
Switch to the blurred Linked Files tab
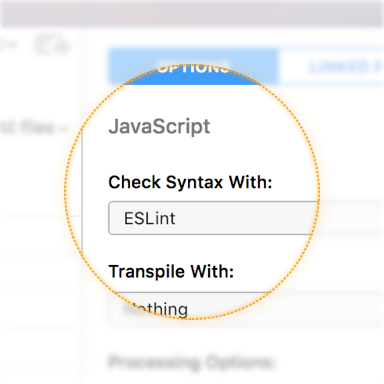[x=331, y=67]
